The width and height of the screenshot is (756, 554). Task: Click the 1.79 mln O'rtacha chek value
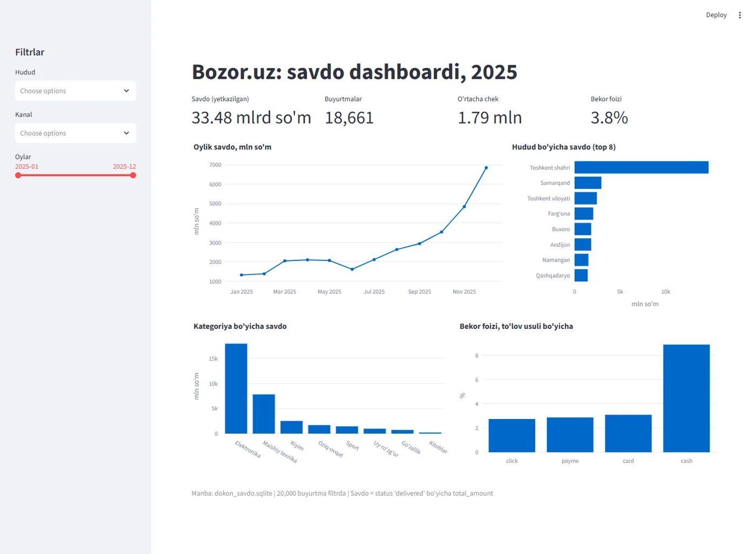pyautogui.click(x=490, y=118)
